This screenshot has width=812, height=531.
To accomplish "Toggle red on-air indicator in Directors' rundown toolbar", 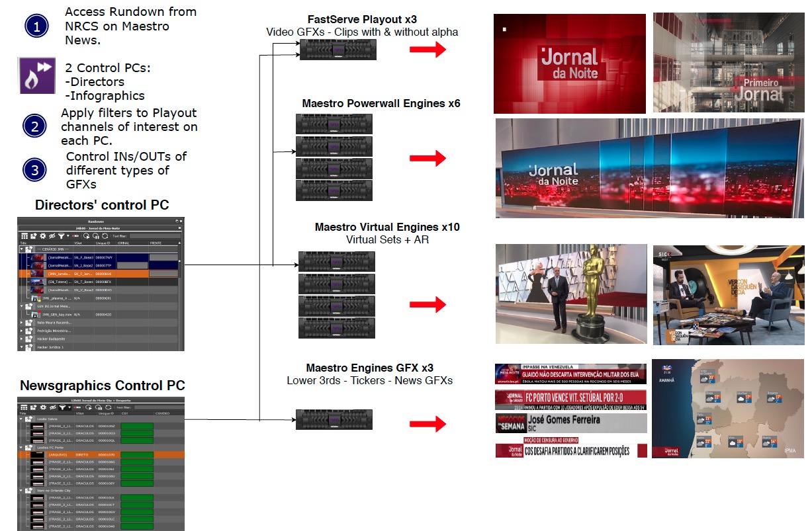I will click(x=75, y=236).
